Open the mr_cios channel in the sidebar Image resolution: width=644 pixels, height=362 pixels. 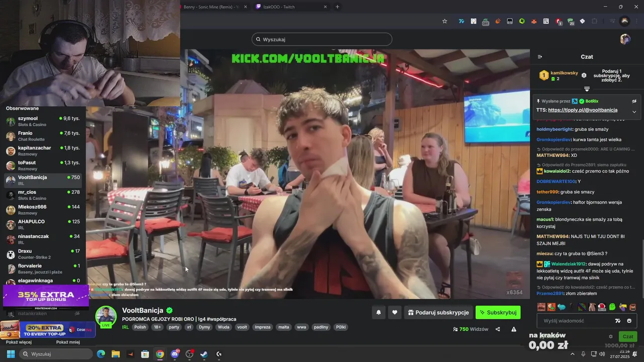(x=43, y=195)
